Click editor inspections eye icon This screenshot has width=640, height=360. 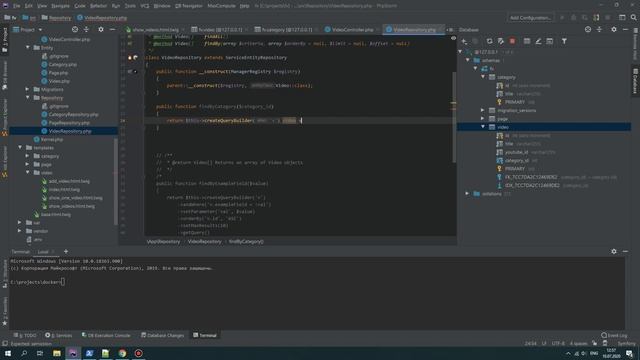point(453,38)
